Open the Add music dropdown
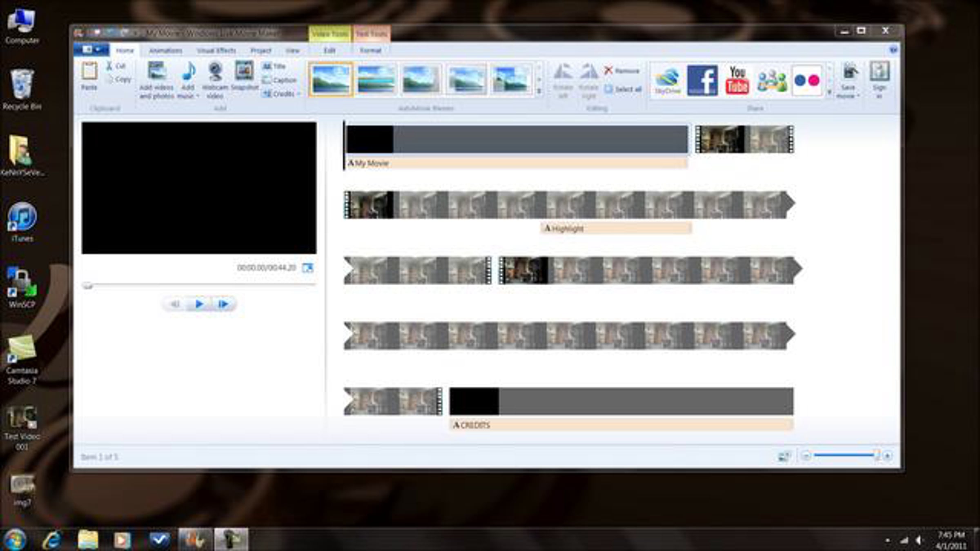Image resolution: width=980 pixels, height=551 pixels. [x=198, y=96]
